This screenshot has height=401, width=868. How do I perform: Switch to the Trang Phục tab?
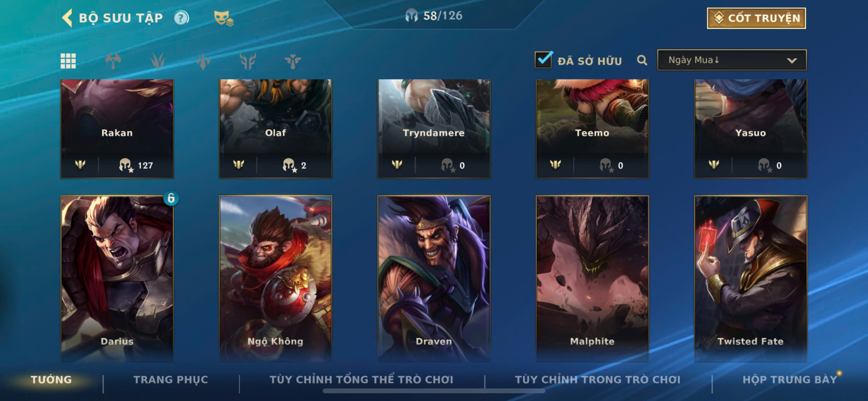170,379
